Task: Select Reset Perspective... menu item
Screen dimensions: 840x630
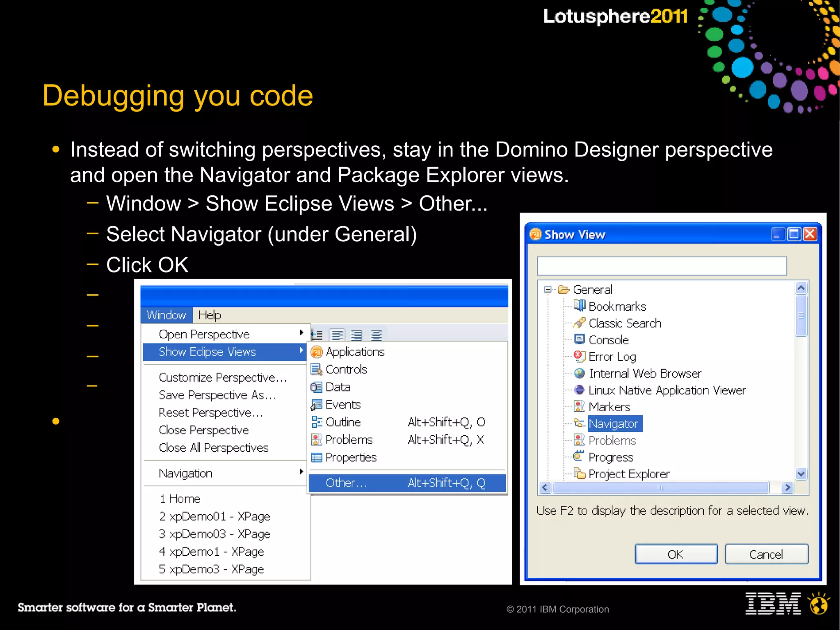Action: (x=211, y=413)
